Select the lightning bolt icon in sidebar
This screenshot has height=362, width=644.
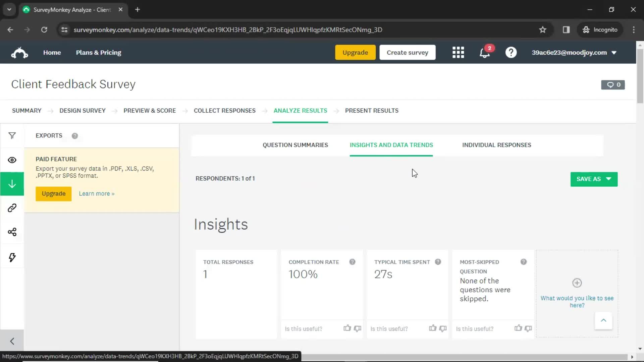(12, 257)
